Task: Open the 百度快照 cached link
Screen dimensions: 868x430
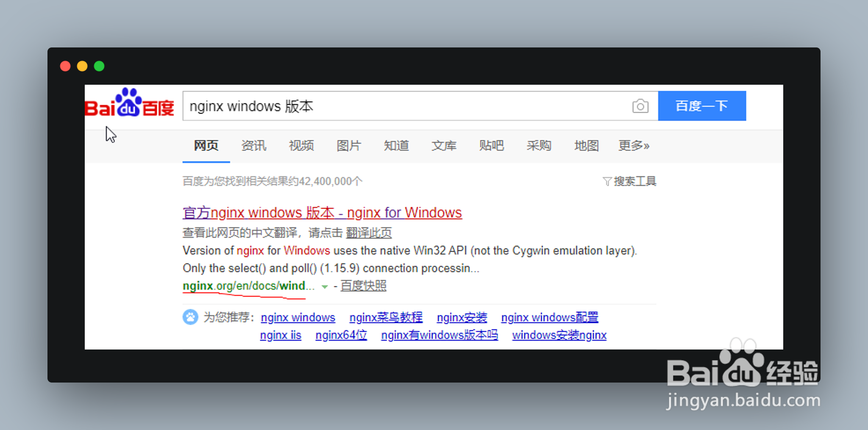Action: [x=363, y=286]
